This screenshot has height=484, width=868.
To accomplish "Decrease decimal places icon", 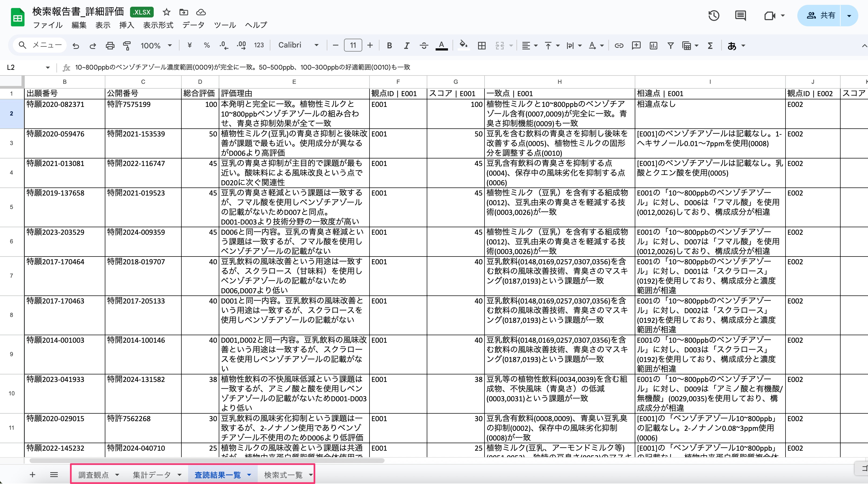I will click(x=224, y=45).
